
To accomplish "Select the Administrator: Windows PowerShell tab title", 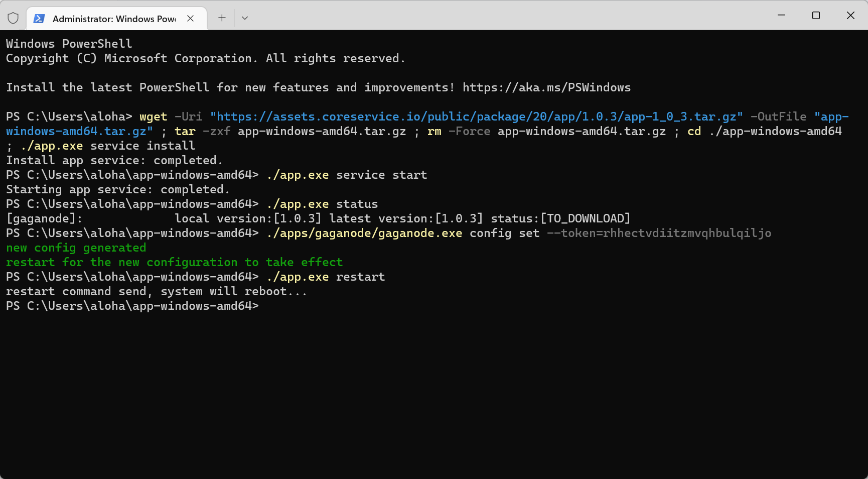I will pos(114,19).
